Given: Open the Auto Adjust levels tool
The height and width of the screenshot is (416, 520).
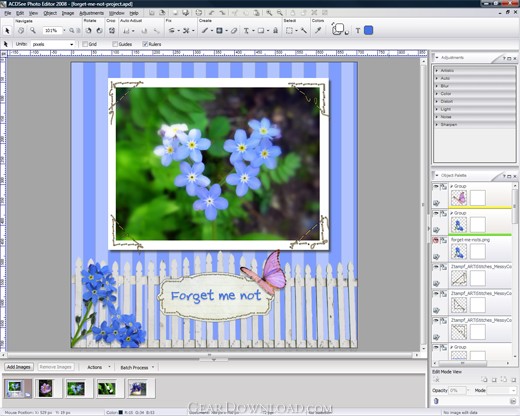Looking at the screenshot, I should (126, 31).
